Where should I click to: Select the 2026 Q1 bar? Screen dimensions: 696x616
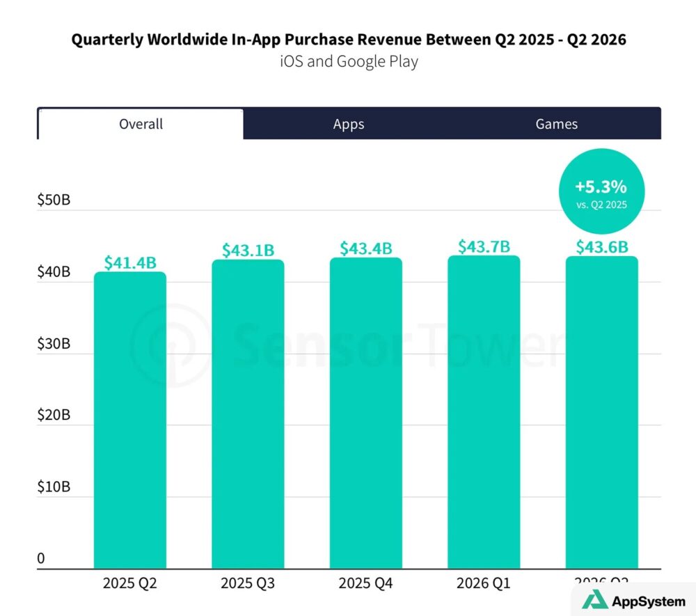coord(484,412)
